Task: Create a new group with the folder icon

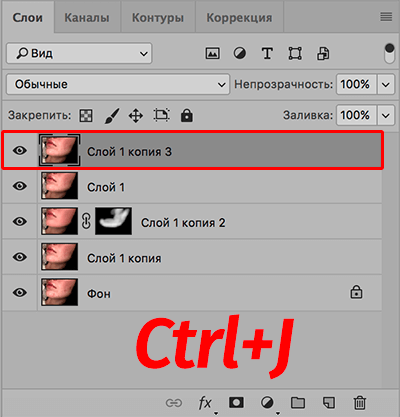Action: [x=298, y=403]
